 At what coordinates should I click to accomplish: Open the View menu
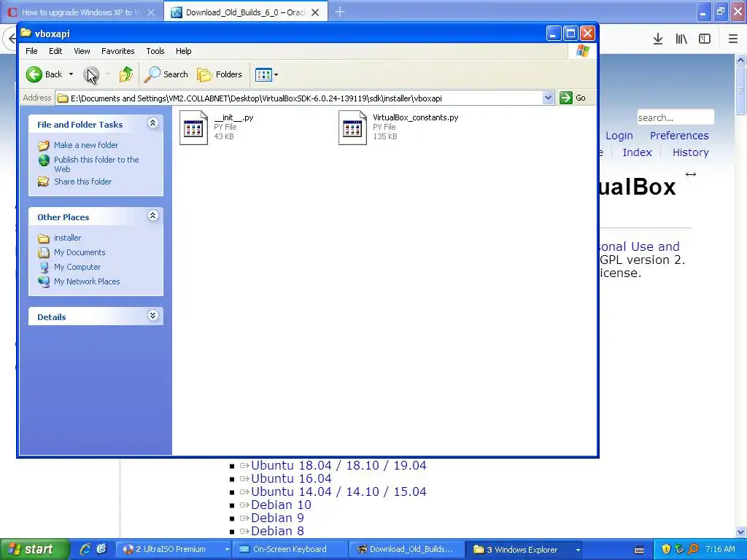(x=82, y=51)
